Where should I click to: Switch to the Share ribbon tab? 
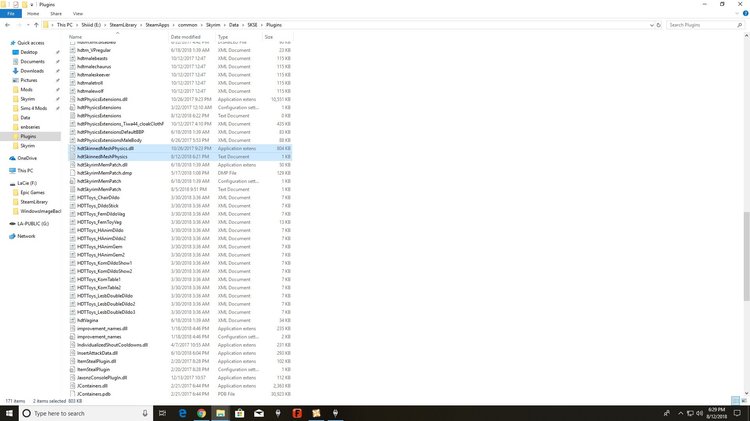point(56,13)
